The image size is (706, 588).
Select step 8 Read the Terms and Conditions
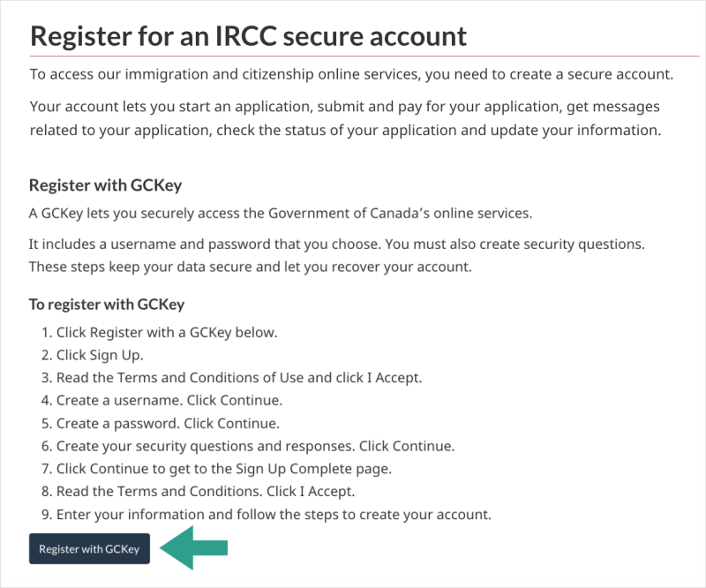[198, 491]
